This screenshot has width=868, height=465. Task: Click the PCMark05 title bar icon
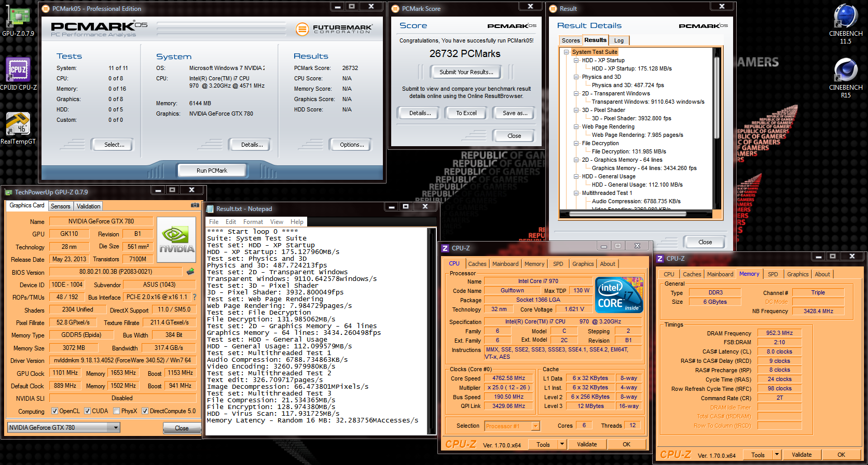coord(46,8)
